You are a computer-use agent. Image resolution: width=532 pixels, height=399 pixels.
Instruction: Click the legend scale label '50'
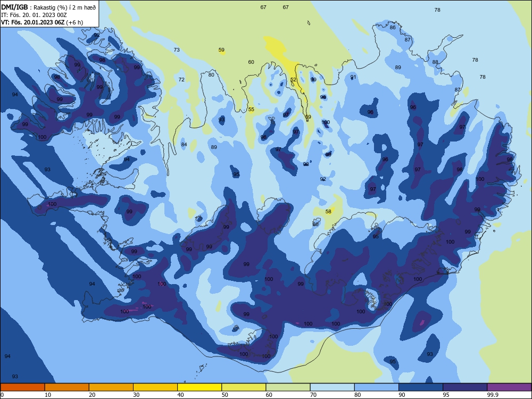pyautogui.click(x=225, y=395)
